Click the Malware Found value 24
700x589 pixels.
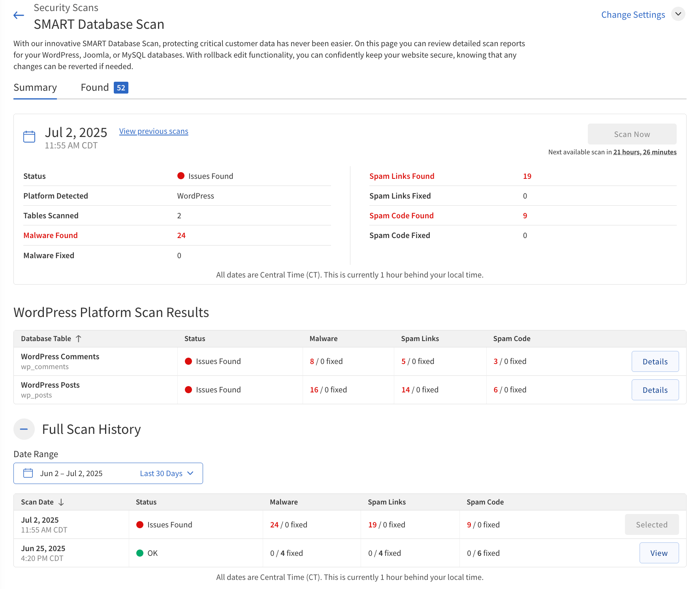[181, 235]
